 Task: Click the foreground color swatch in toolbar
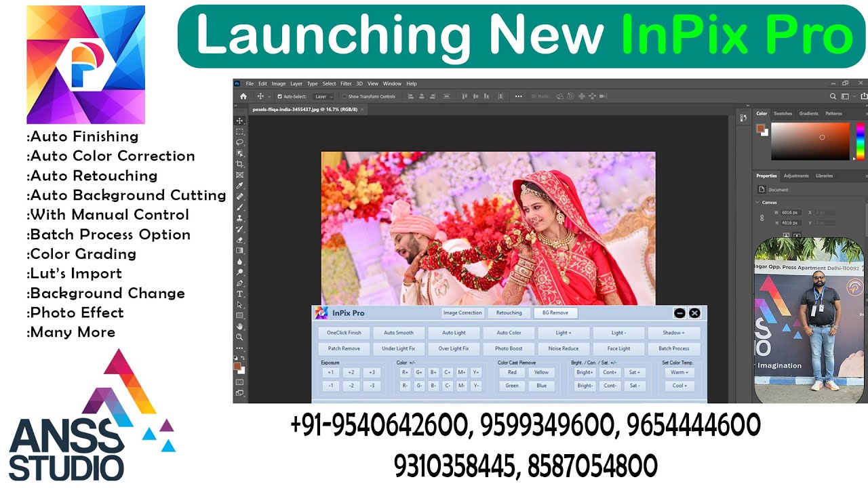coord(237,366)
